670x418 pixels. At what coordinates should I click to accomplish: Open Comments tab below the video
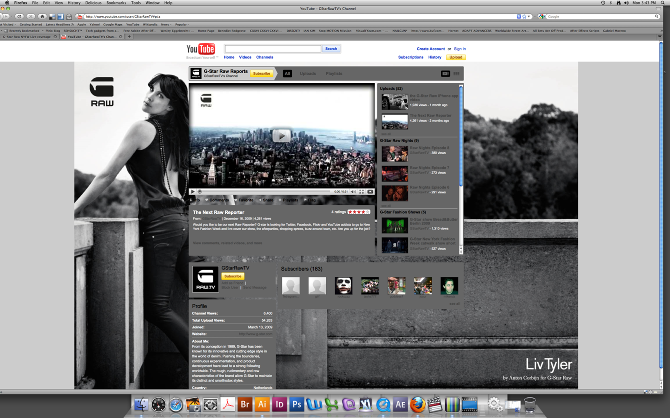[218, 200]
